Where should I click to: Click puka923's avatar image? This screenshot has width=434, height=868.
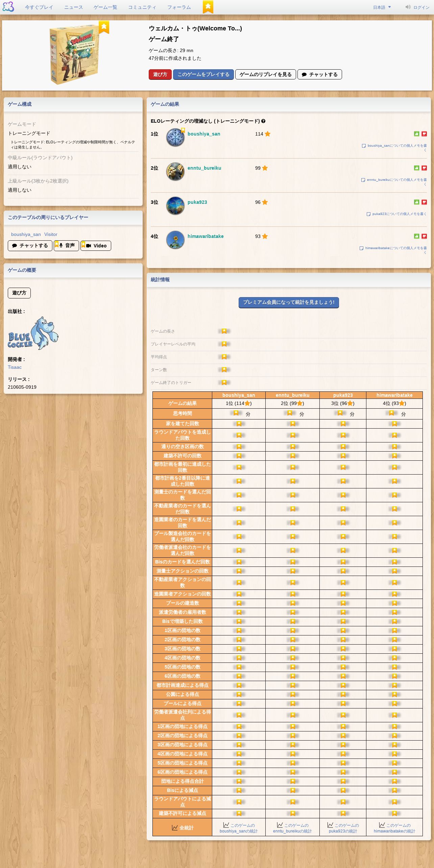click(175, 206)
